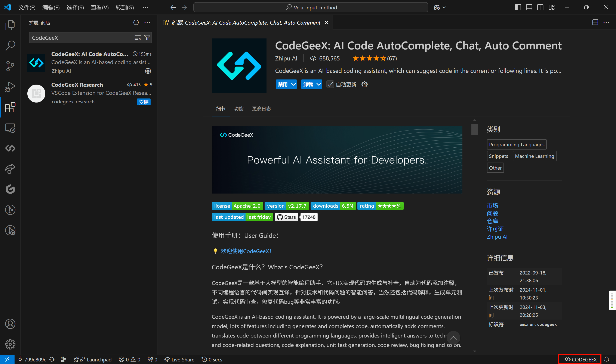Open the License resource link
This screenshot has width=616, height=364.
point(495,229)
